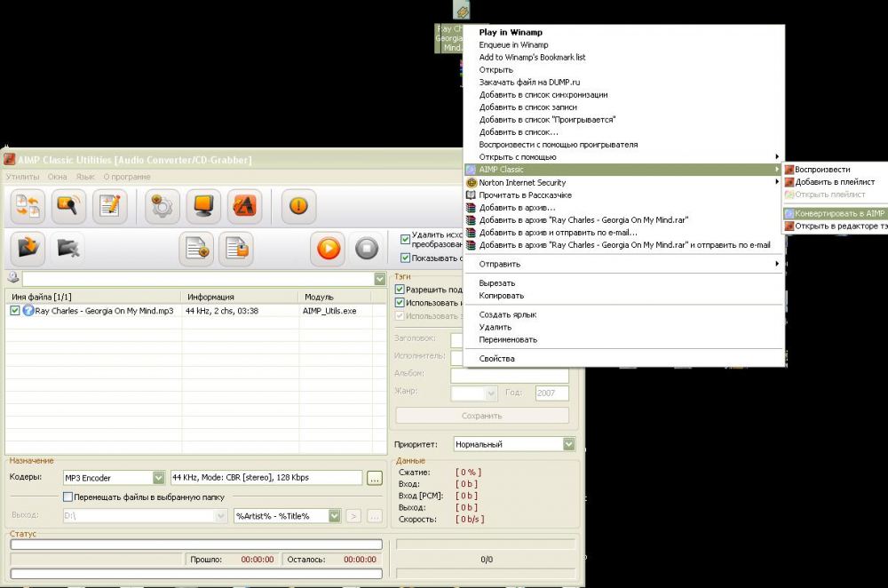The height and width of the screenshot is (588, 888).
Task: Toggle the Удалить исходный checkbox
Action: [x=405, y=239]
